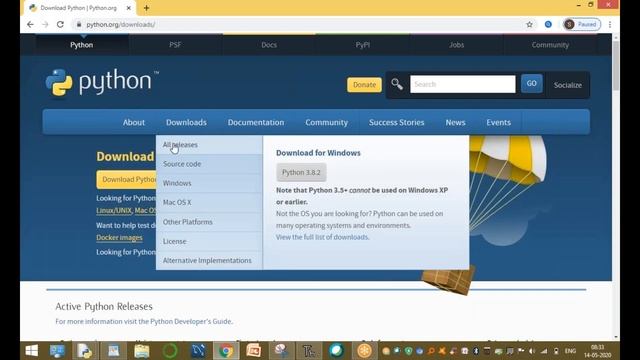This screenshot has width=640, height=360.
Task: Close the Download Python tab
Action: tap(129, 8)
